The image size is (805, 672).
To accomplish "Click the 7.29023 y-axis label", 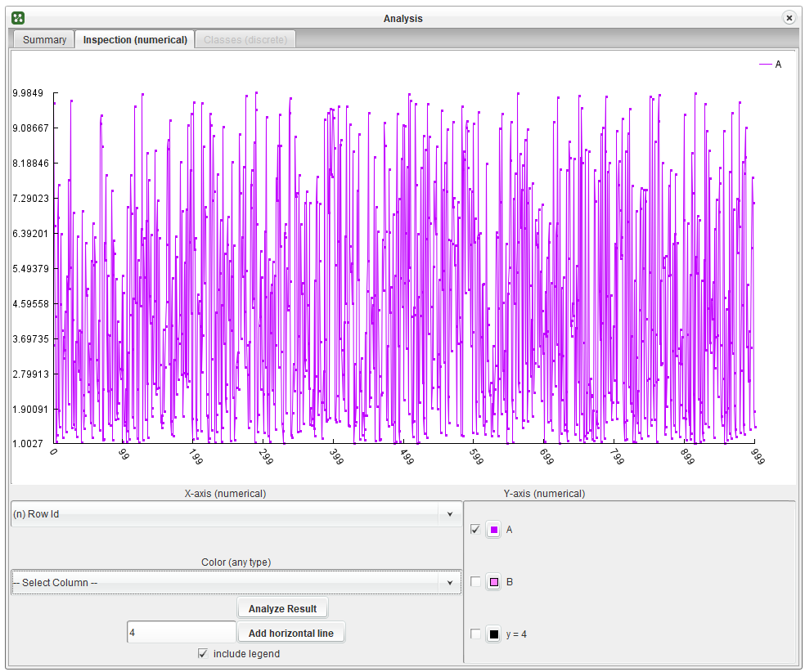I will [31, 199].
